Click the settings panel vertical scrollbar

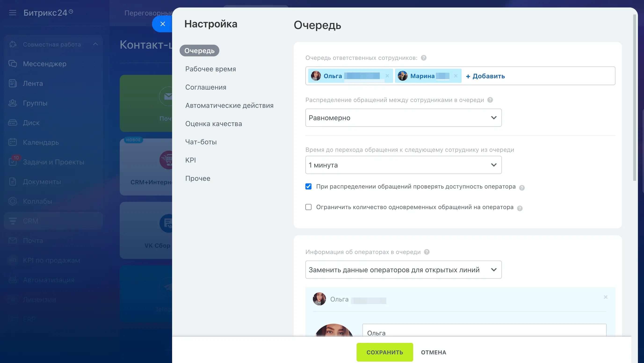634,98
